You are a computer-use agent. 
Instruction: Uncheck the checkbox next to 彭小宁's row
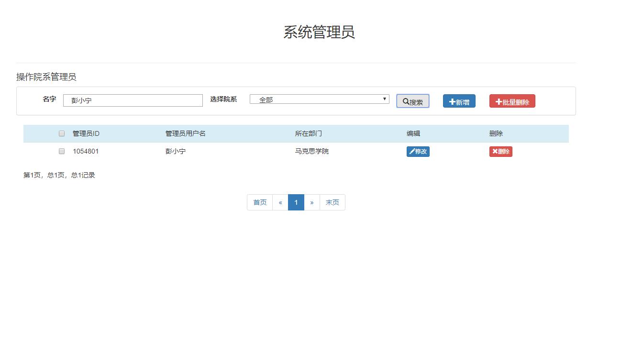pos(61,151)
